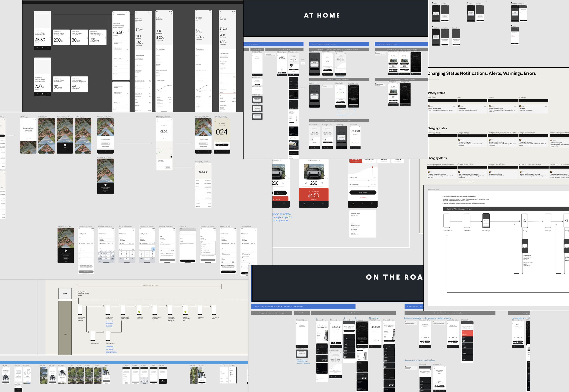Open State CA dropdown in first Personal info
The width and height of the screenshot is (569, 392).
226,262
